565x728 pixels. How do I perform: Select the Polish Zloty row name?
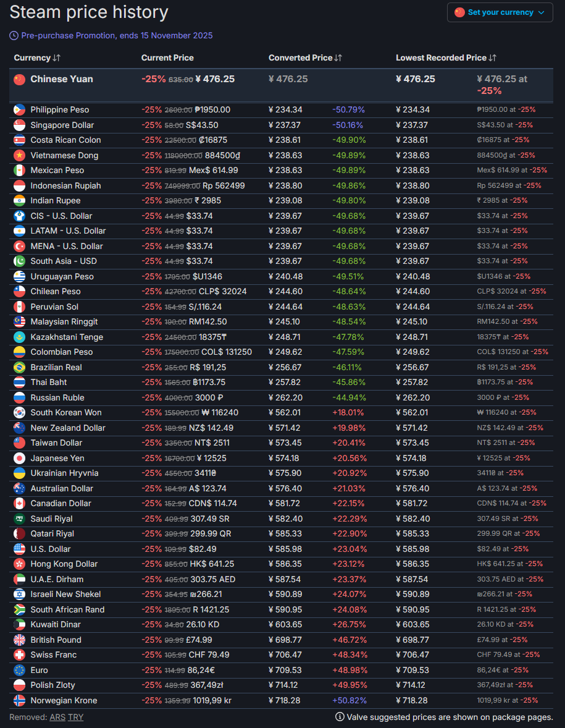pyautogui.click(x=53, y=685)
